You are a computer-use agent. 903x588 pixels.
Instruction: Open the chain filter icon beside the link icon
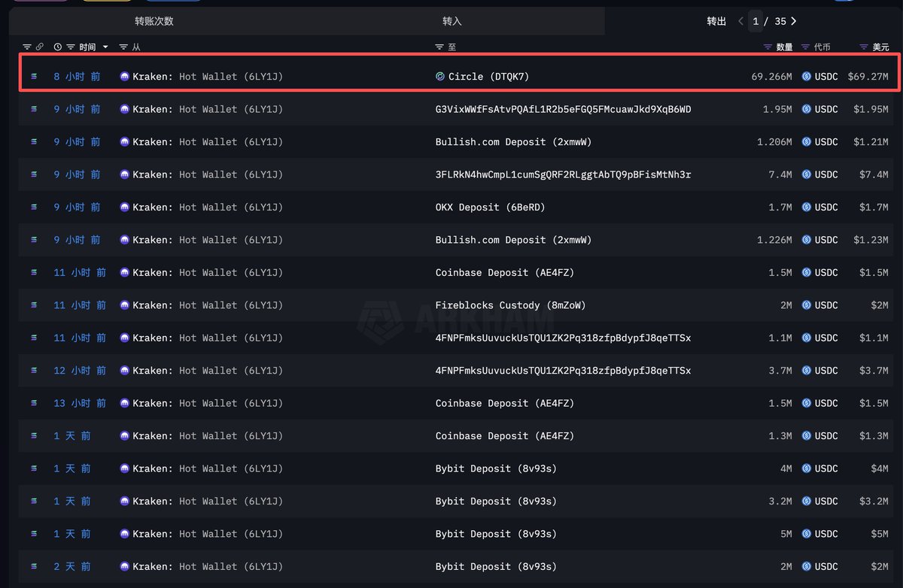click(27, 47)
